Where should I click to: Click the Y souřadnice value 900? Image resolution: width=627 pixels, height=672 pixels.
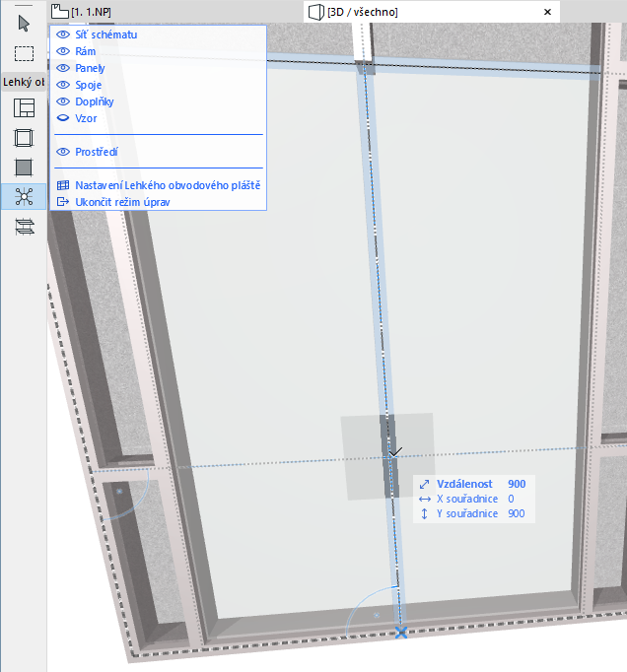click(x=517, y=513)
